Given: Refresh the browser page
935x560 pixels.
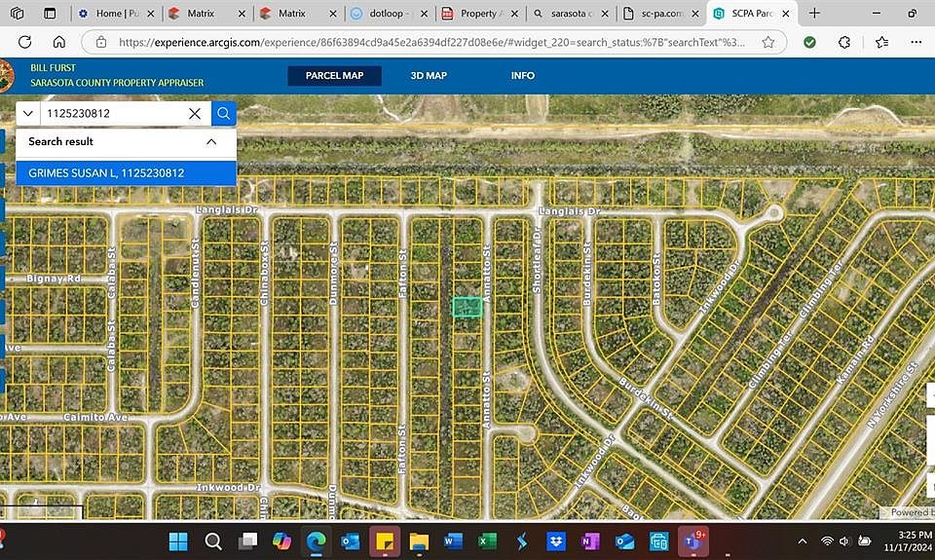Looking at the screenshot, I should (x=25, y=43).
